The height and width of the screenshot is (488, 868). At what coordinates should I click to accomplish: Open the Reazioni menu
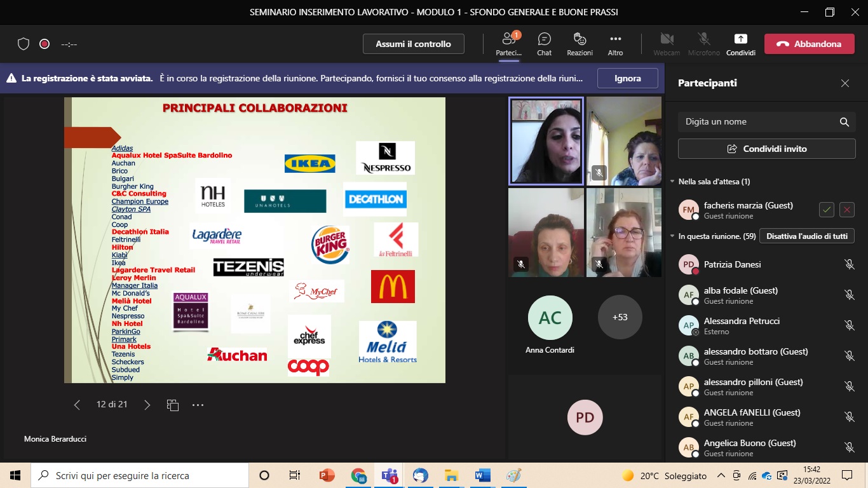pyautogui.click(x=580, y=44)
